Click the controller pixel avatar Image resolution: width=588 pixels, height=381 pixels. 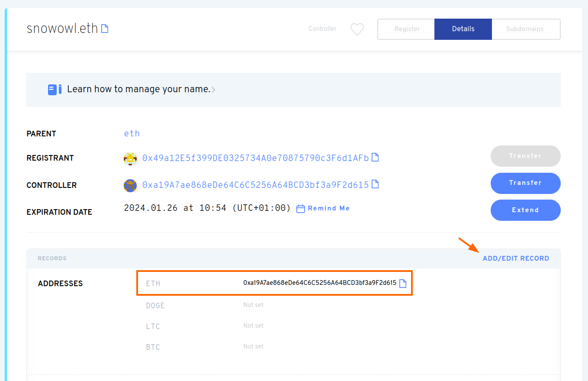[130, 185]
